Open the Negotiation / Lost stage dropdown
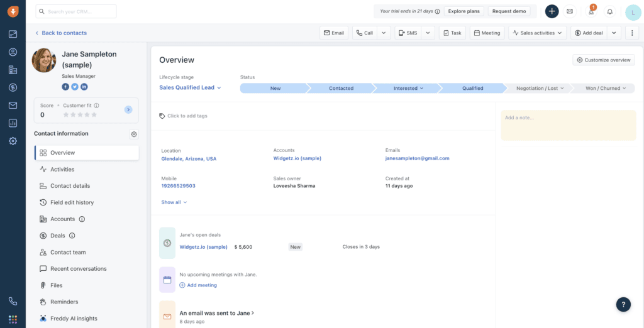This screenshot has width=644, height=328. point(540,88)
